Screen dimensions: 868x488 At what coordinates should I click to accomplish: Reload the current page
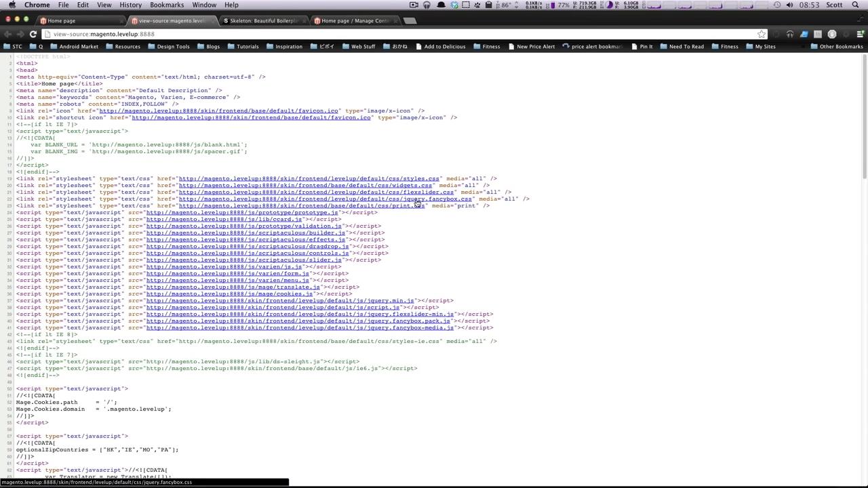click(x=33, y=34)
